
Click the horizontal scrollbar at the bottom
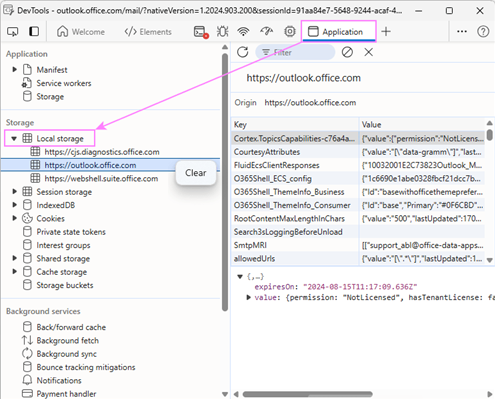(307, 394)
